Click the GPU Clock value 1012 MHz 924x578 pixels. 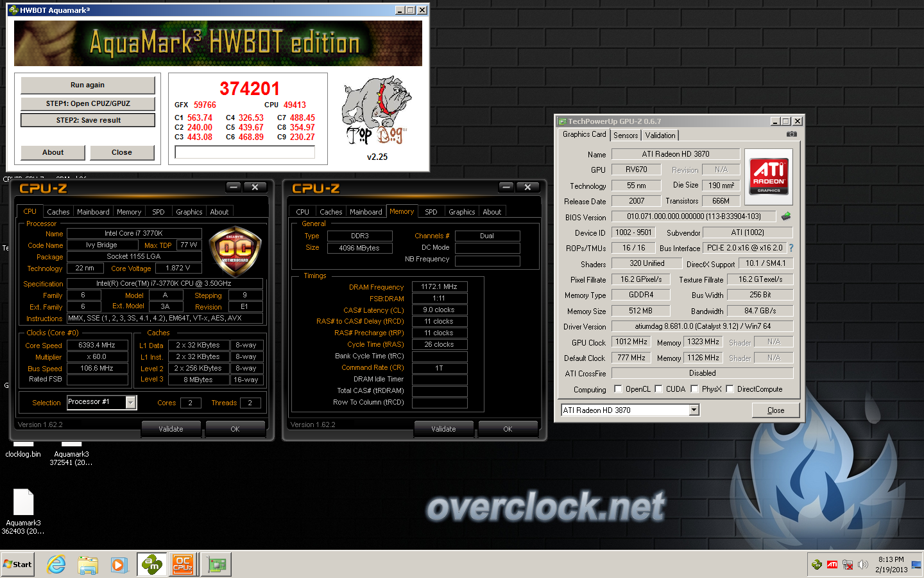click(x=631, y=342)
